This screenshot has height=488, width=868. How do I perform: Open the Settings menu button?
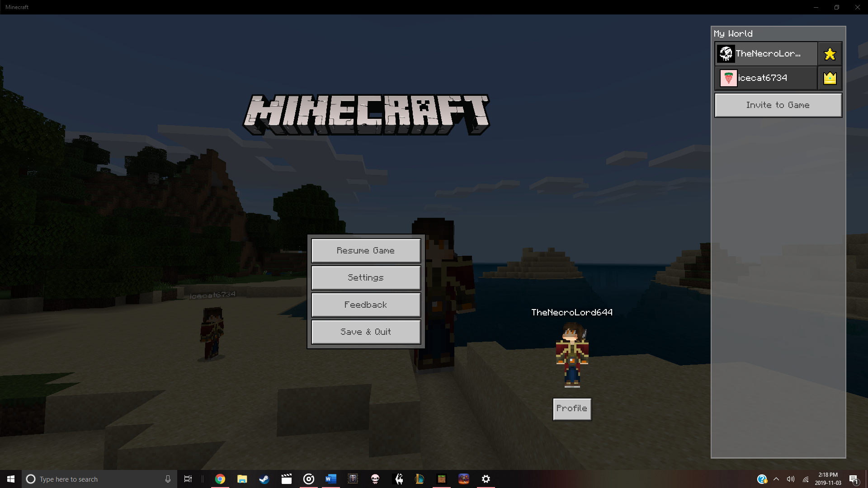pyautogui.click(x=366, y=277)
